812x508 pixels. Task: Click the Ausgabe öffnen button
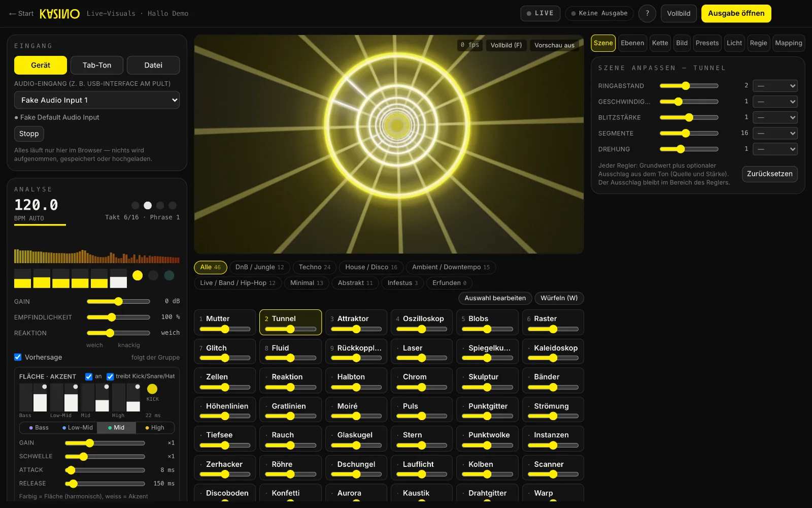coord(736,14)
